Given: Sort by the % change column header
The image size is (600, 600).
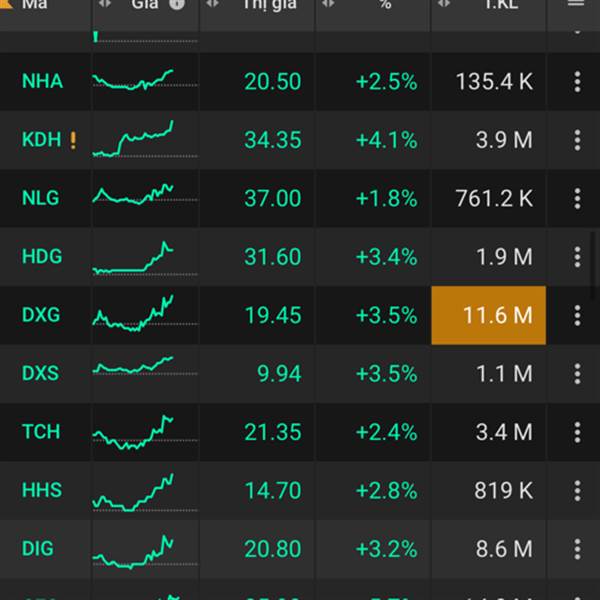Looking at the screenshot, I should coord(385,4).
